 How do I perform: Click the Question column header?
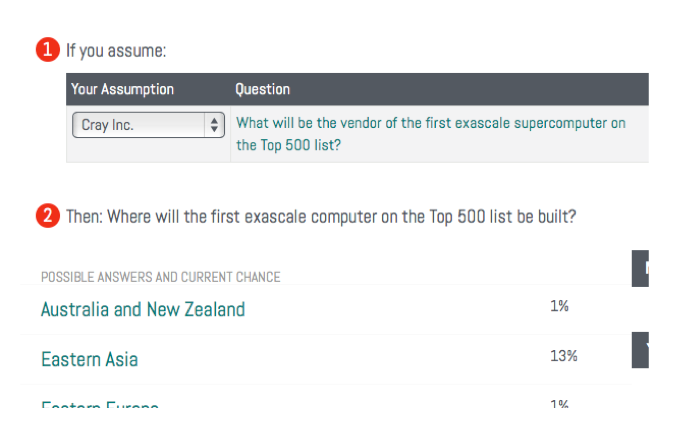coord(262,89)
